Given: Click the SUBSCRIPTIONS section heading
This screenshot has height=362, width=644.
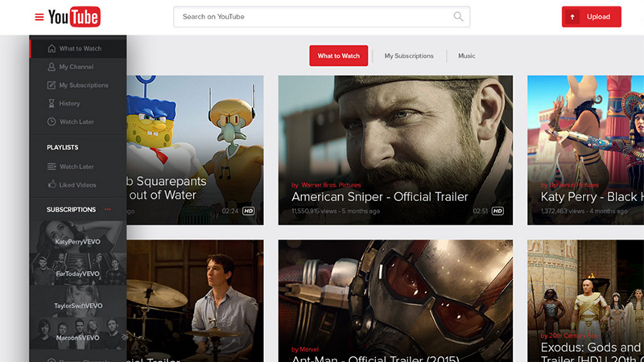Looking at the screenshot, I should [71, 210].
